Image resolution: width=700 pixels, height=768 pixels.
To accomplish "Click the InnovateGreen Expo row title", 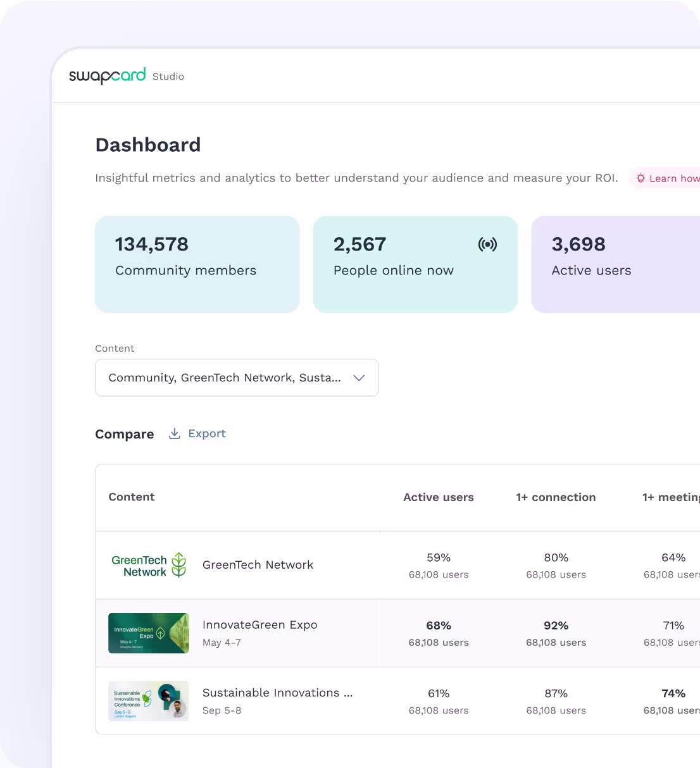I will pos(259,624).
